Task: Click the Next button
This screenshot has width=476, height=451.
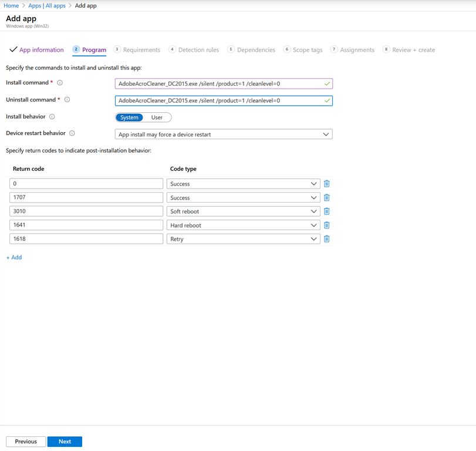Action: tap(65, 442)
